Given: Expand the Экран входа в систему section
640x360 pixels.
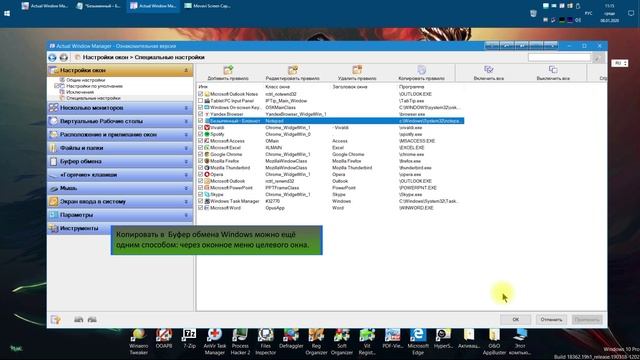Looking at the screenshot, I should [186, 202].
